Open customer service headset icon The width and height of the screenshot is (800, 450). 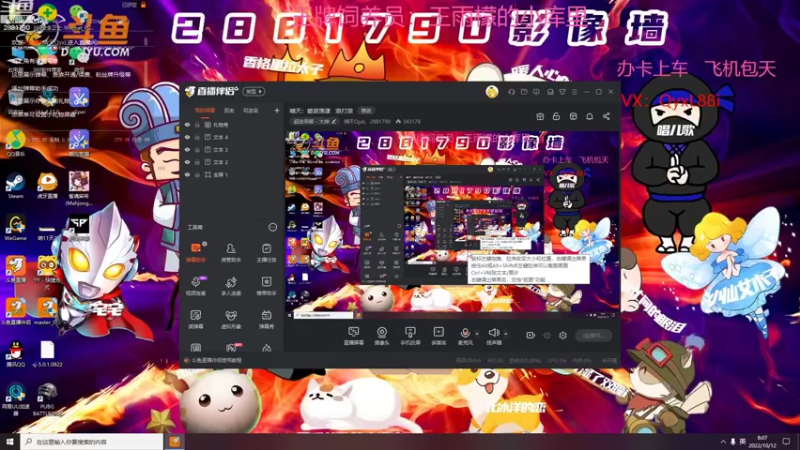point(511,92)
